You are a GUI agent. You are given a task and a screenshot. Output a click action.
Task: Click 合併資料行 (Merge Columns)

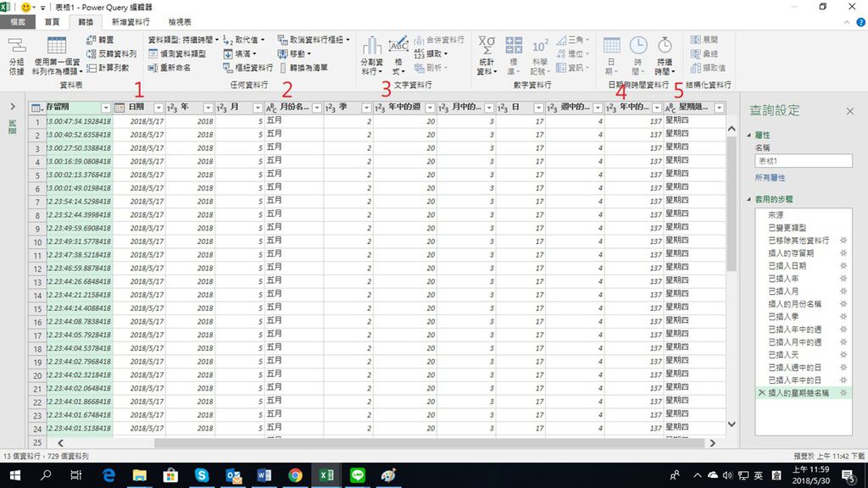(440, 40)
